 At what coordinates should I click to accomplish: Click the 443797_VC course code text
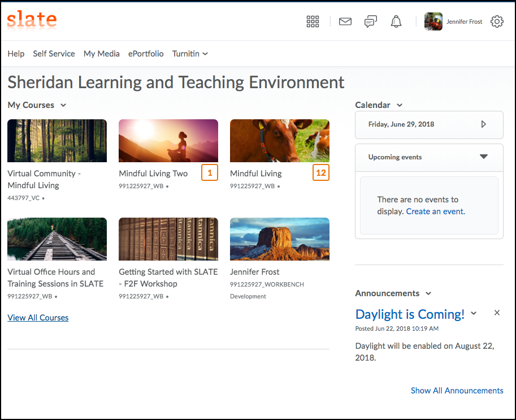click(23, 198)
